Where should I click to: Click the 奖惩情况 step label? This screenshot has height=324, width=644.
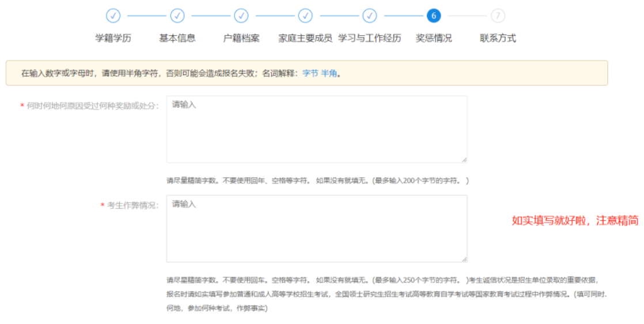point(434,38)
